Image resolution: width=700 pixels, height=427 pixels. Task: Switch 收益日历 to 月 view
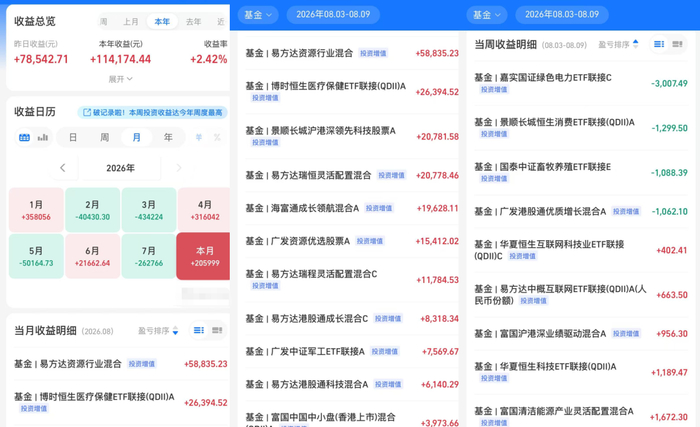pyautogui.click(x=137, y=138)
